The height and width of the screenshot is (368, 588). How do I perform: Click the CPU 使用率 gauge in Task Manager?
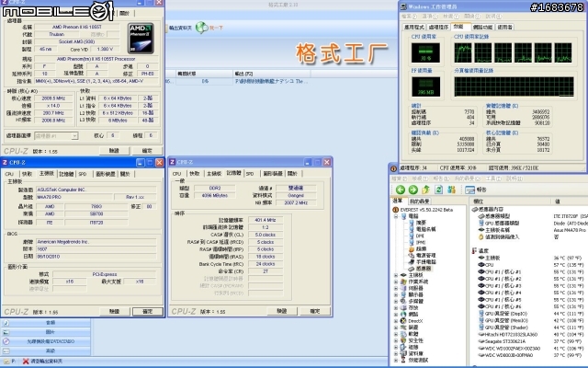(425, 52)
